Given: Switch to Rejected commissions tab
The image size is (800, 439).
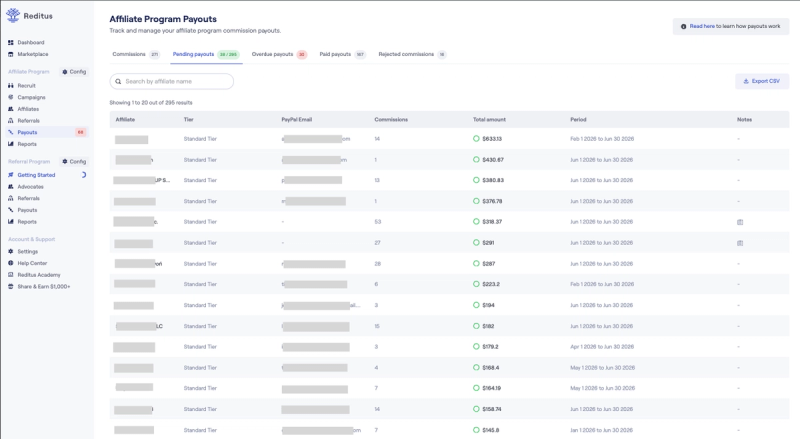Looking at the screenshot, I should coord(412,54).
